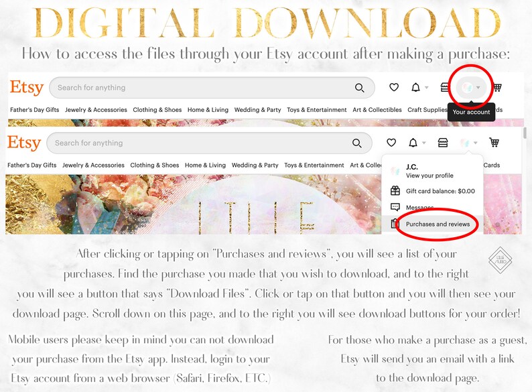The image size is (532, 392).
Task: Open Father's Day Gifts in lower nav
Action: [x=32, y=166]
